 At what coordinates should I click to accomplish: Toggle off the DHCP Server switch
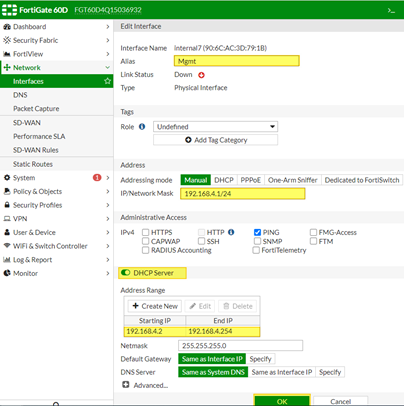pyautogui.click(x=126, y=273)
